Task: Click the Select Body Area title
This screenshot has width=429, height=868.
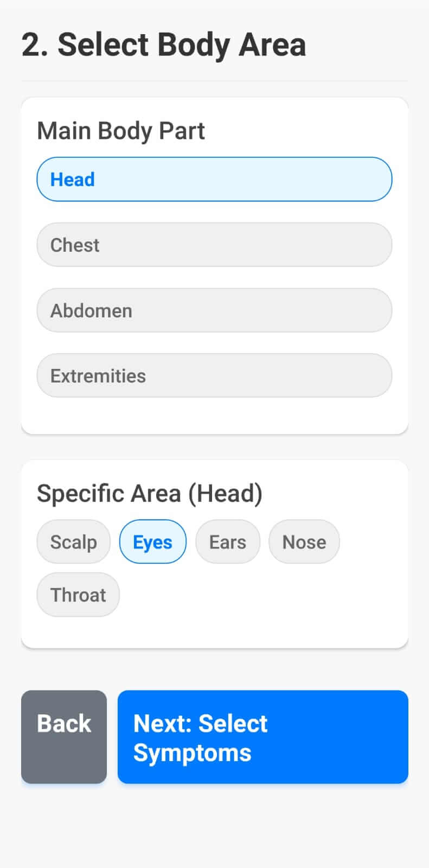Action: [x=163, y=44]
